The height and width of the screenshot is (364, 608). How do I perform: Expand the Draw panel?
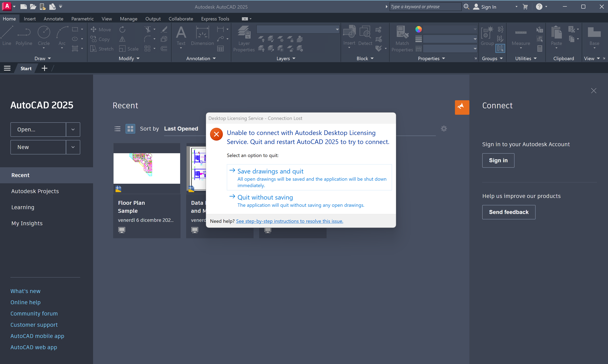(43, 58)
